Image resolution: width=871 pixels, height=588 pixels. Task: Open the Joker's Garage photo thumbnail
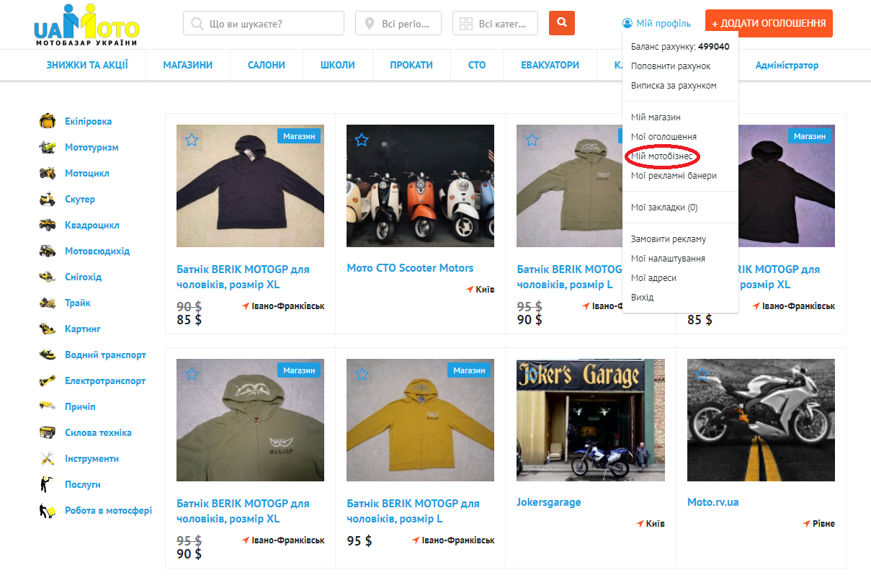590,420
